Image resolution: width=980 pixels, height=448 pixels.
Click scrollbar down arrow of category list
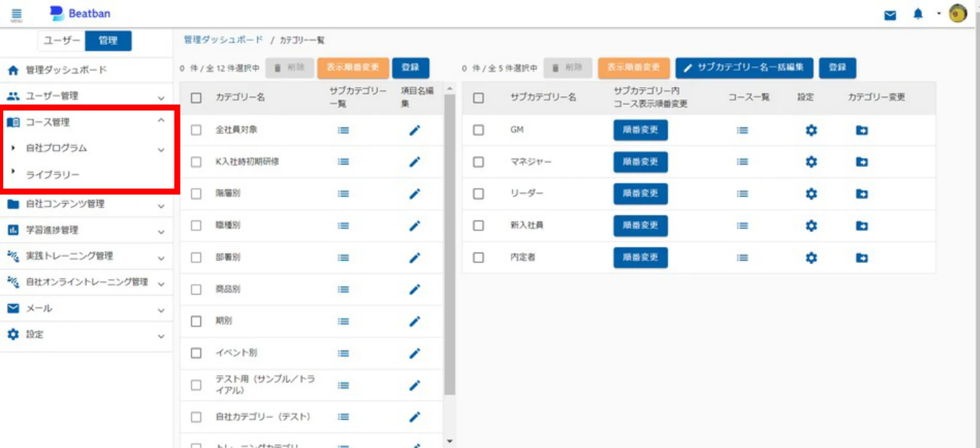[450, 442]
